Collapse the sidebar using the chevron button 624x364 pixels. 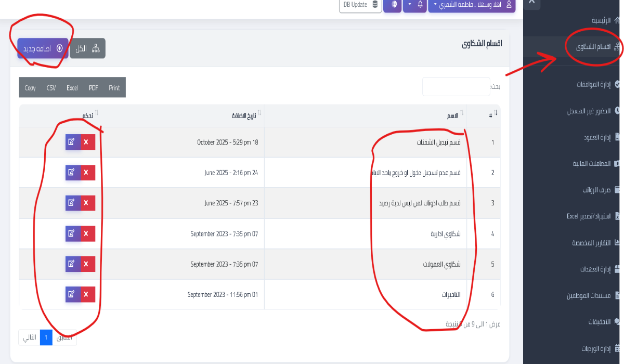click(531, 2)
